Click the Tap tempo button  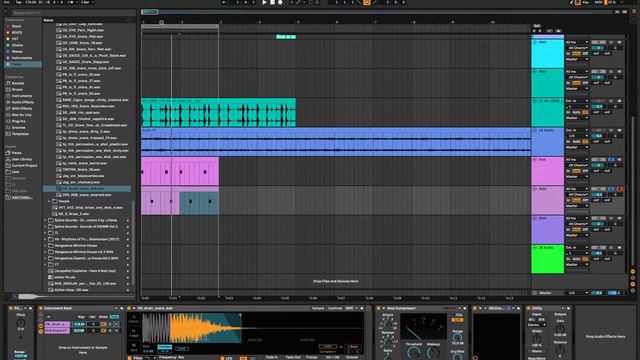tap(19, 2)
